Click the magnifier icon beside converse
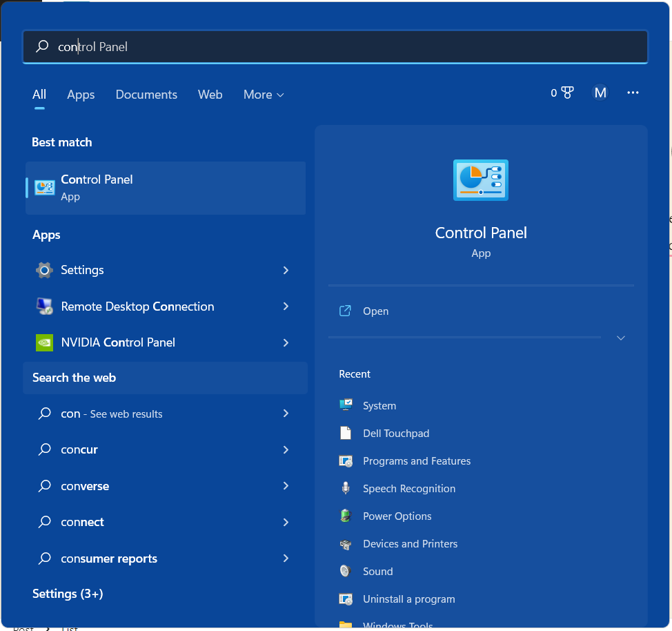This screenshot has width=672, height=631. click(45, 485)
